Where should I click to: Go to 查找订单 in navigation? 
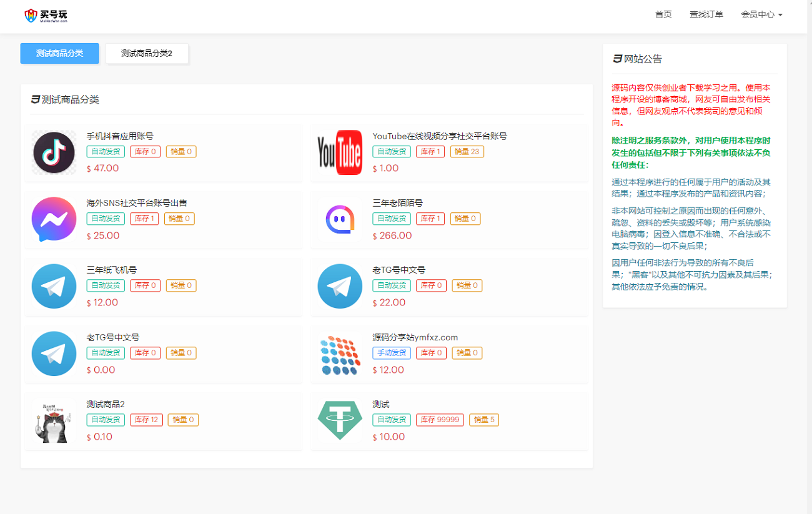(706, 14)
